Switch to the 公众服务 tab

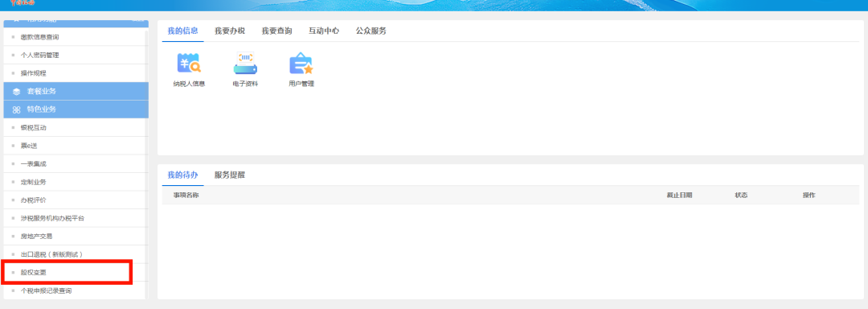[371, 31]
